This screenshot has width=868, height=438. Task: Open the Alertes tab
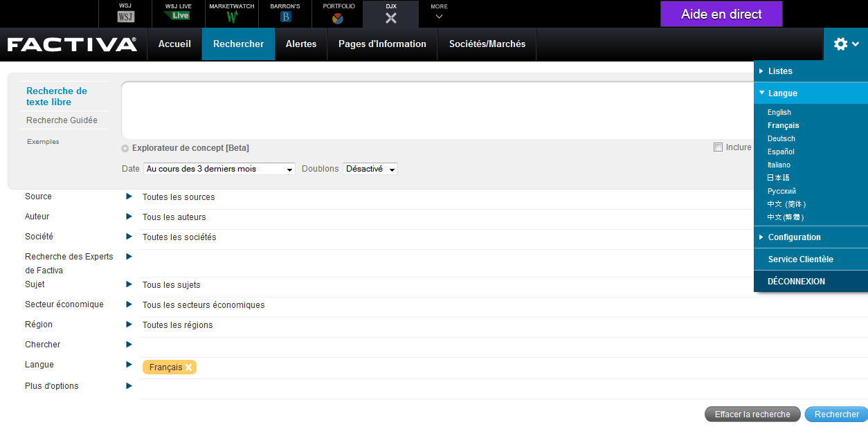point(301,44)
